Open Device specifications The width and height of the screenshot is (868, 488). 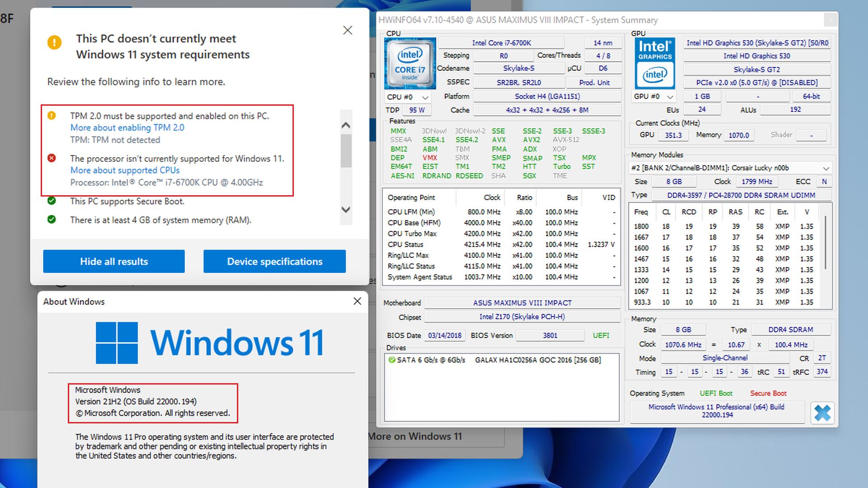(x=274, y=261)
